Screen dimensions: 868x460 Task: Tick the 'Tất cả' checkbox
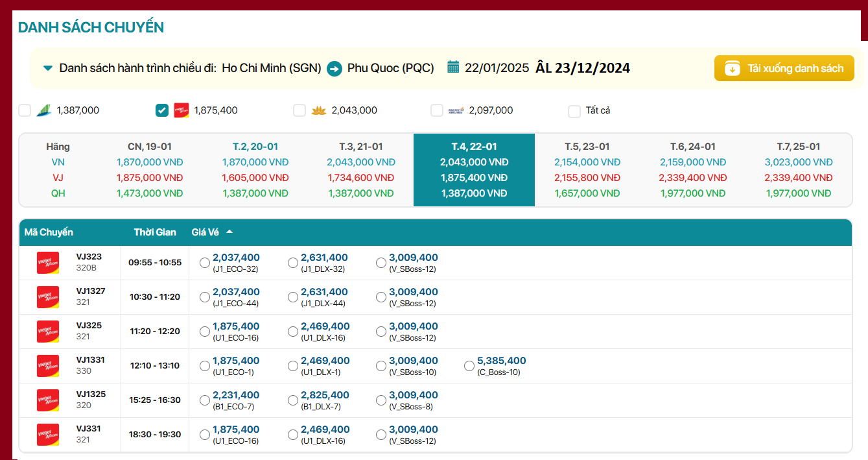click(574, 111)
